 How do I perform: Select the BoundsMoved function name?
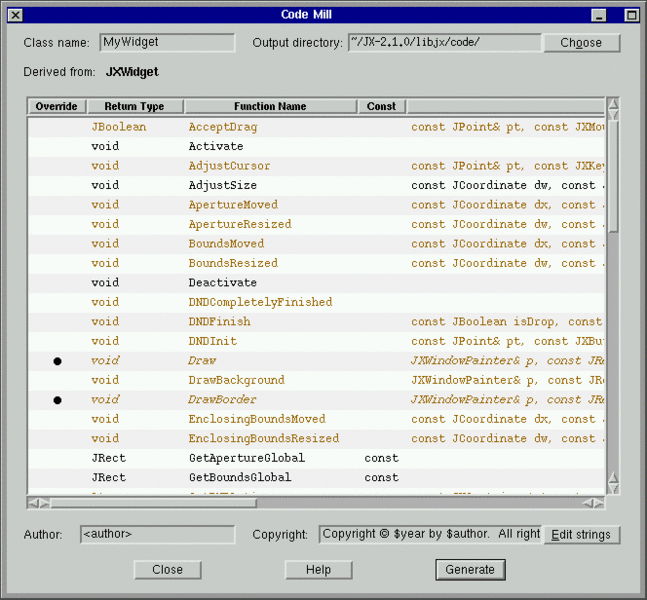coord(226,244)
